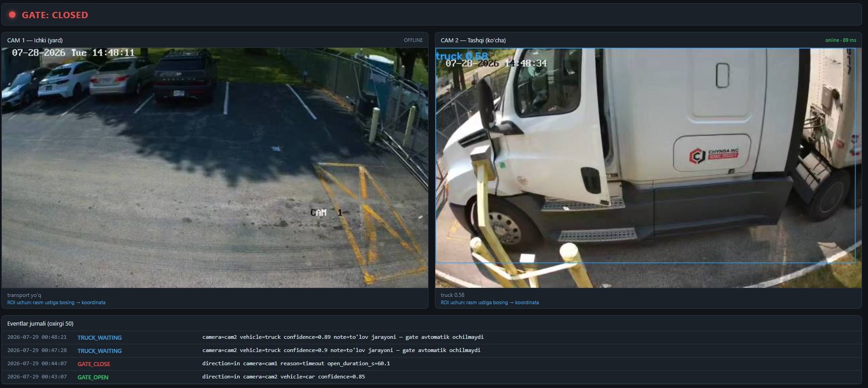Click the ROI coordinate hint under CAM 1
Image resolution: width=868 pixels, height=388 pixels.
click(x=56, y=303)
